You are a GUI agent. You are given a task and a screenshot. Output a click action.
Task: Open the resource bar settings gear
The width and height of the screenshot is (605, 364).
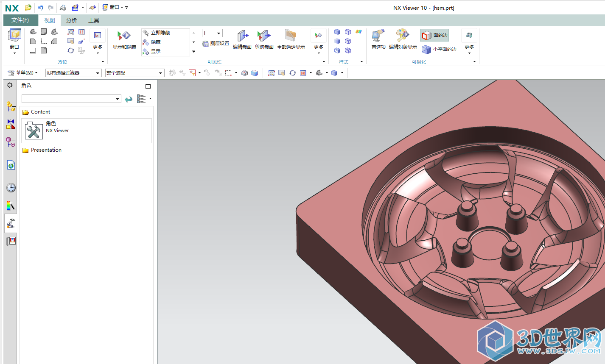pos(10,85)
